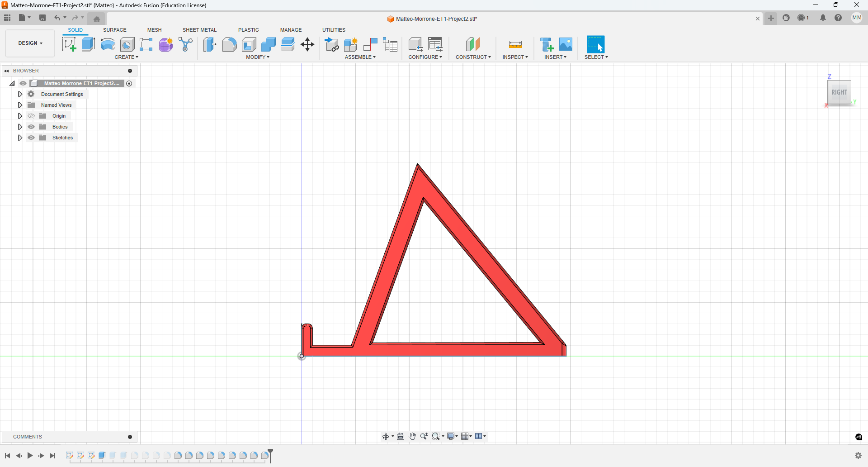Click the Pan hand icon in navigation bar

tap(412, 436)
